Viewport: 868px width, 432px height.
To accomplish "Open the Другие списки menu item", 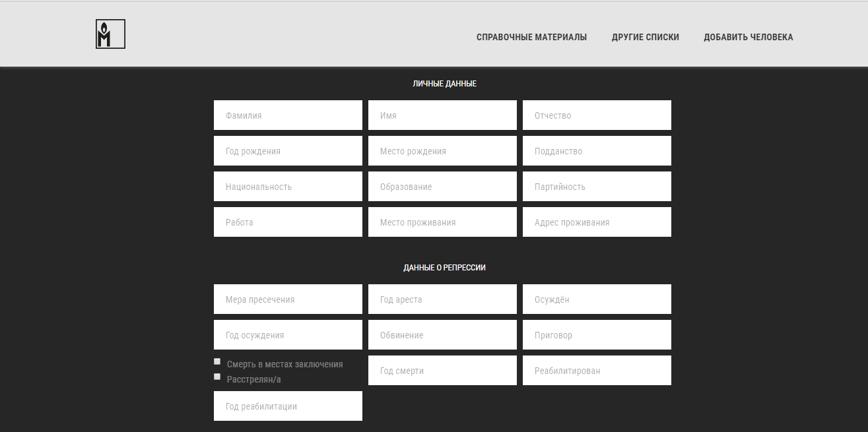I will tap(645, 38).
